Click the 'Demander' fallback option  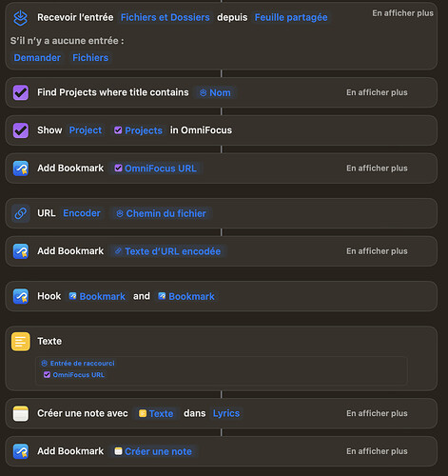click(x=37, y=58)
